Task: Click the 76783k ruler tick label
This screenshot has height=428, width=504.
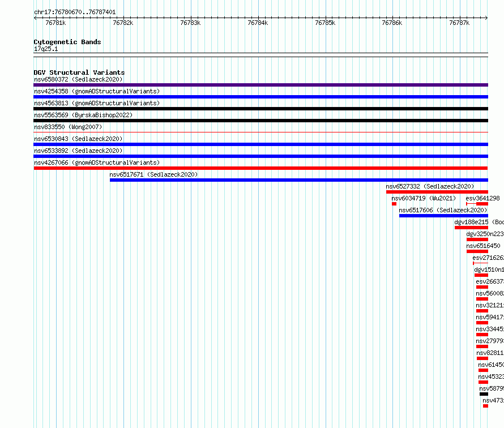Action: [190, 23]
